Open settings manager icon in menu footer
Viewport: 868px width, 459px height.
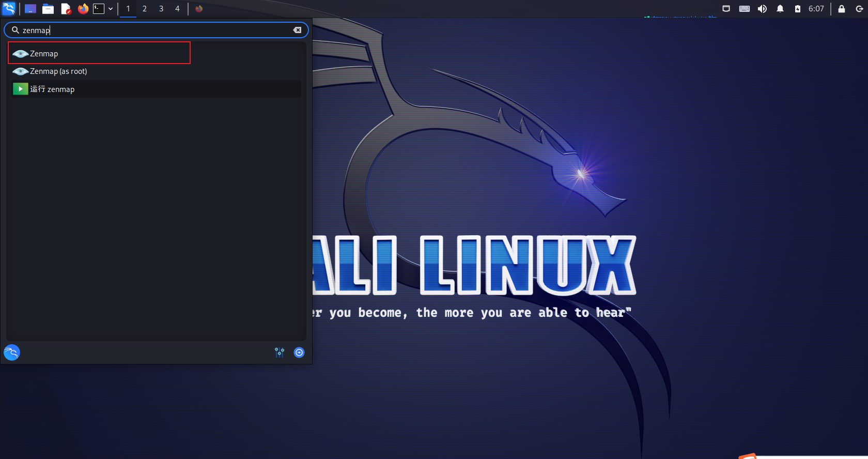click(x=280, y=353)
